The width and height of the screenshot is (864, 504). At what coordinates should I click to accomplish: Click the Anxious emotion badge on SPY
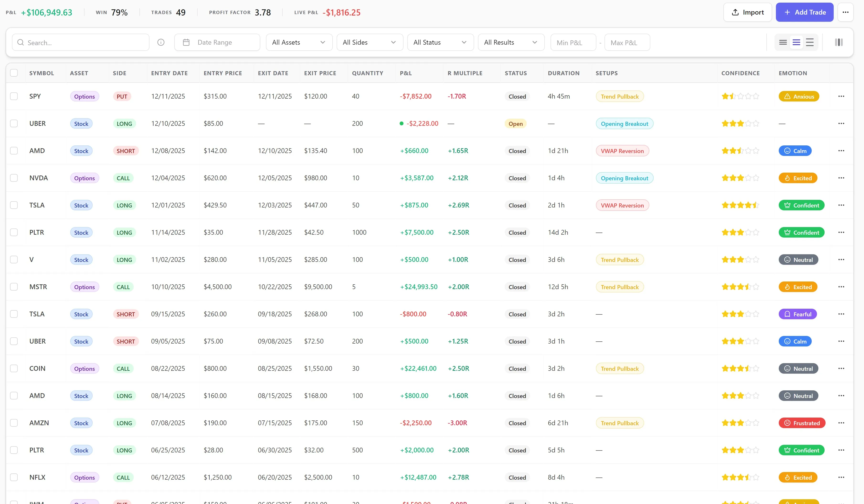pyautogui.click(x=799, y=96)
